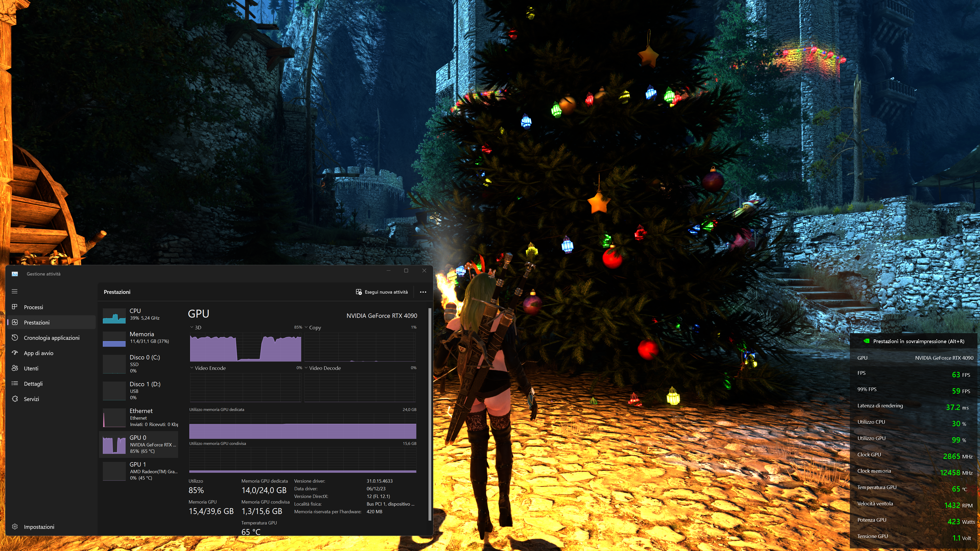Select the Ethernet mini graph
Viewport: 980px width, 551px height.
(114, 418)
